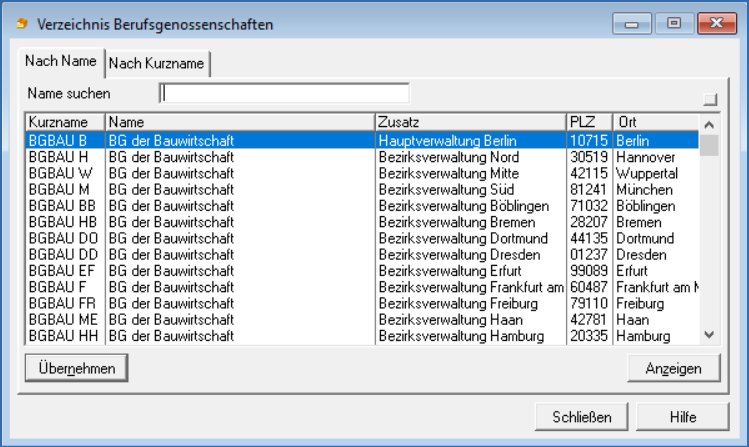The image size is (749, 447).
Task: Select the BGBAU EF row
Action: (362, 270)
